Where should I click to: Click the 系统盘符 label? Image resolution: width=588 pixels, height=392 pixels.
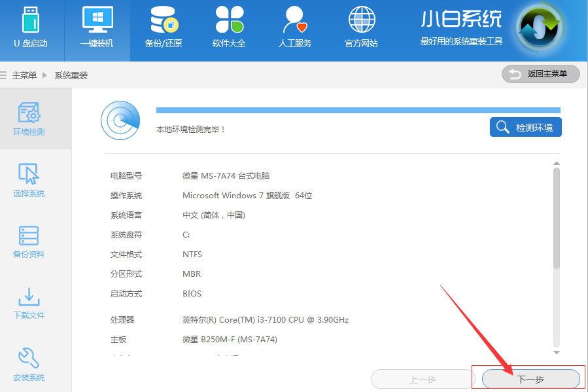[x=126, y=235]
